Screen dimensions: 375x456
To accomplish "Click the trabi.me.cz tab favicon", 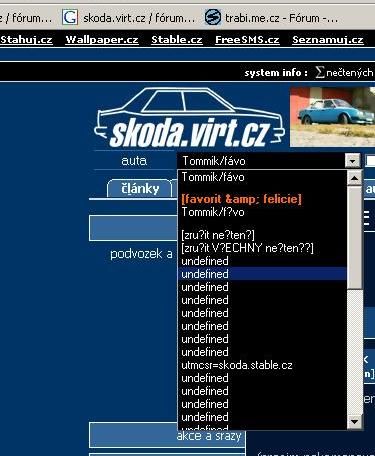I will click(213, 17).
